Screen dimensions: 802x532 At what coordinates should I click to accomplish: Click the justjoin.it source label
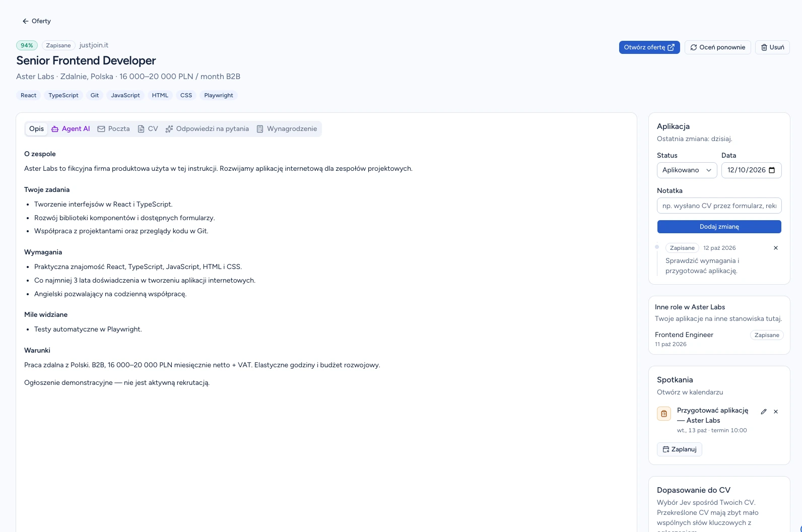pos(94,45)
